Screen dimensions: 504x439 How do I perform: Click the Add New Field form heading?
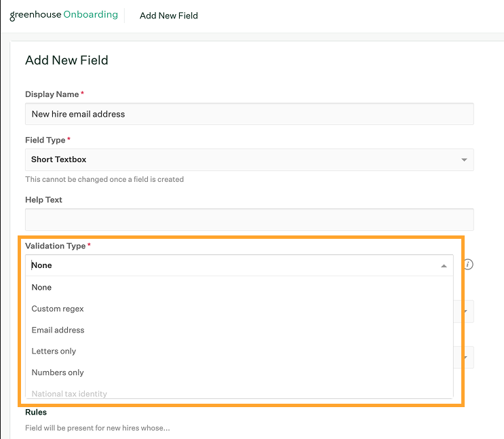click(x=66, y=60)
